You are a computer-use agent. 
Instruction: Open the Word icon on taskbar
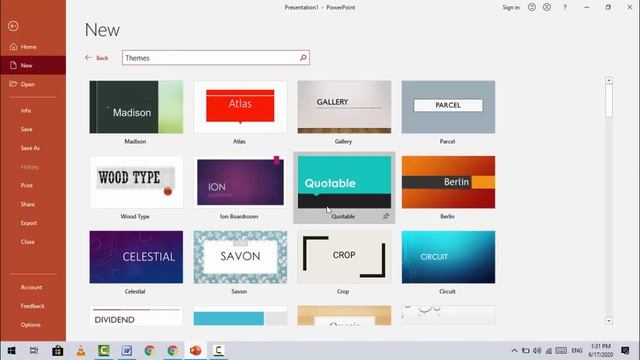pyautogui.click(x=127, y=351)
